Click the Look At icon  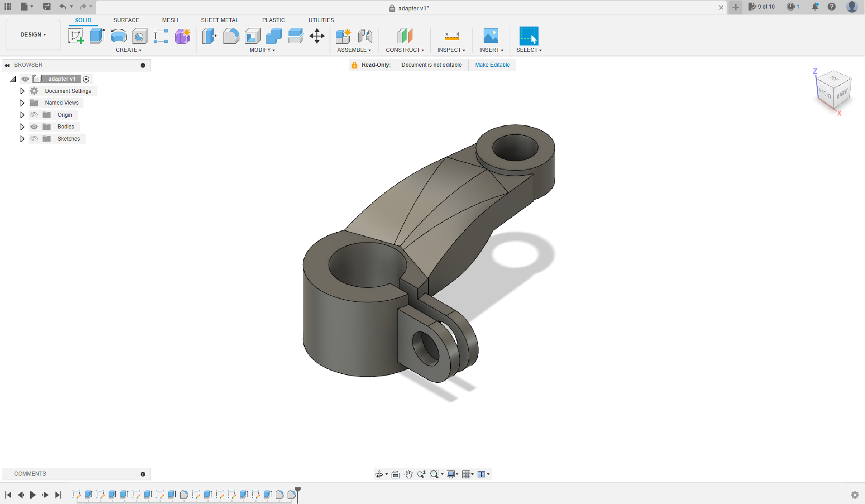(395, 474)
